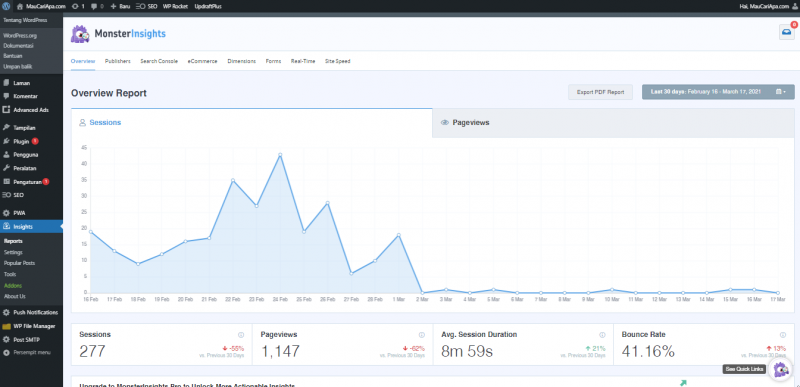This screenshot has width=800, height=387.
Task: Open the Tentang WordPress link
Action: pyautogui.click(x=25, y=20)
